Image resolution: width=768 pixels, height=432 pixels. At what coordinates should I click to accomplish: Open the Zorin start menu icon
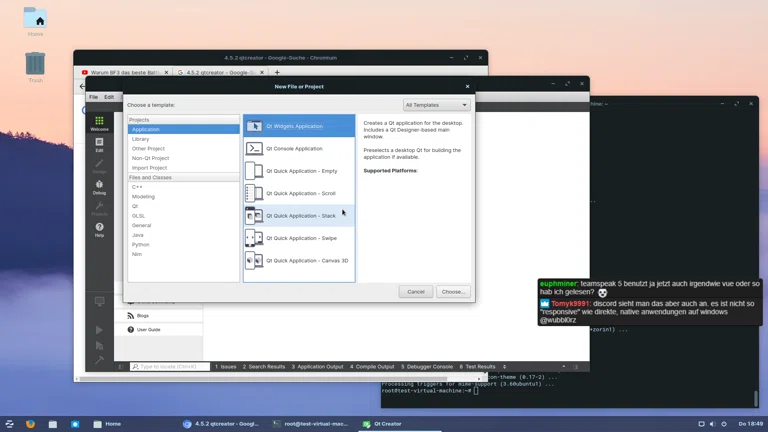click(9, 424)
